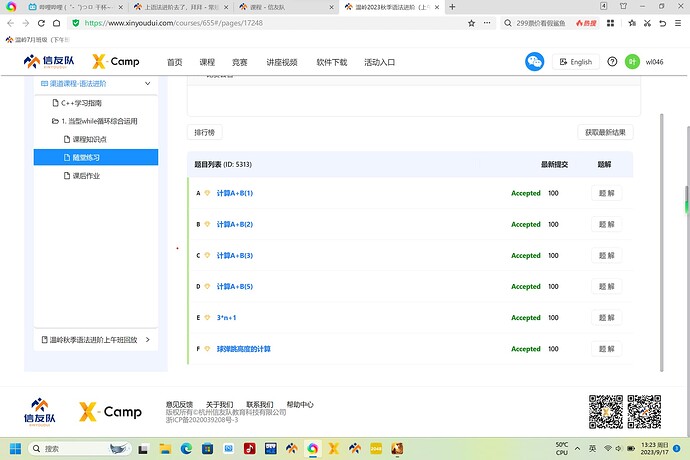Viewport: 690px width, 460px height.
Task: Select 随堂练习 in the sidebar
Action: 95,157
